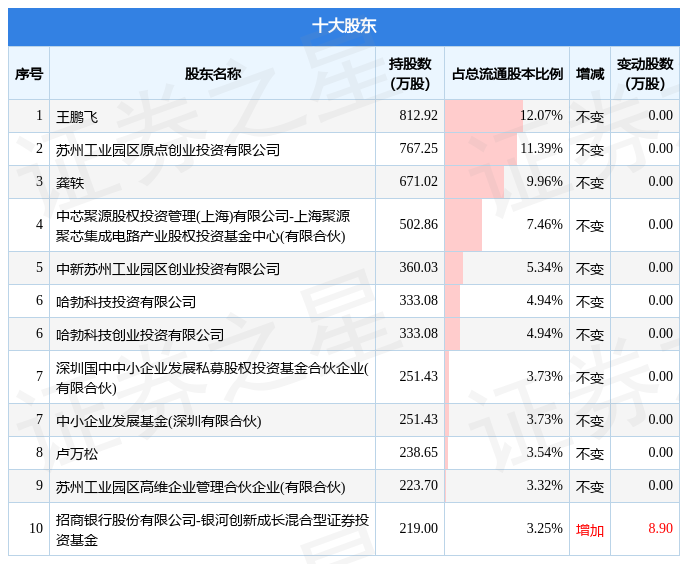Click the 变动股数(万股) column header
The height and width of the screenshot is (564, 680).
[645, 73]
